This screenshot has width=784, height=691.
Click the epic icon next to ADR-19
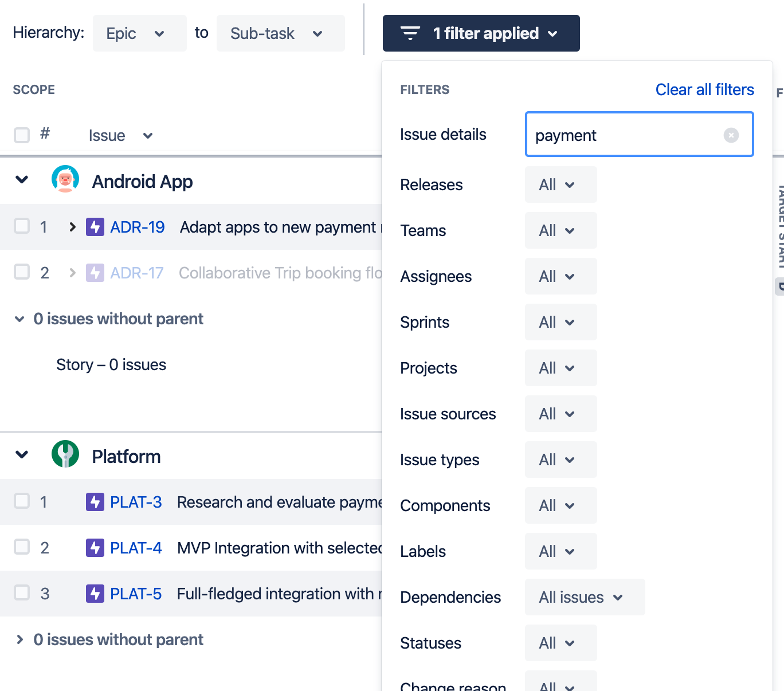click(x=95, y=227)
